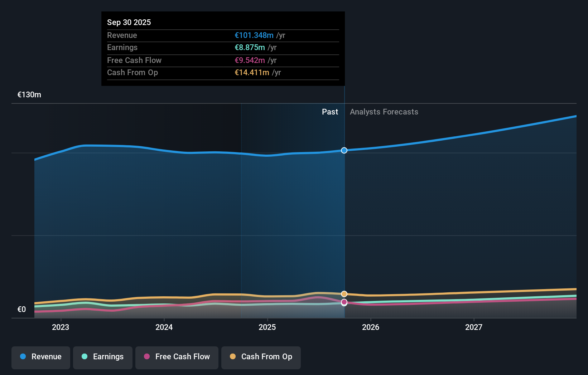
Task: Toggle the Earnings series in the legend
Action: click(x=102, y=357)
